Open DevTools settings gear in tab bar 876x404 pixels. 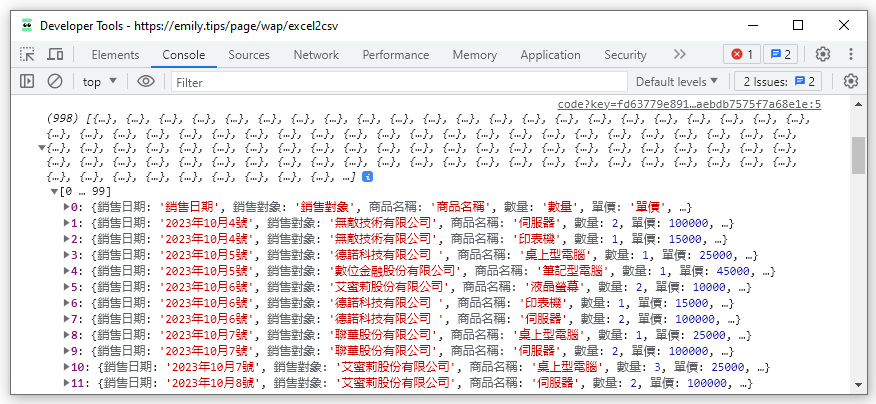pos(822,54)
